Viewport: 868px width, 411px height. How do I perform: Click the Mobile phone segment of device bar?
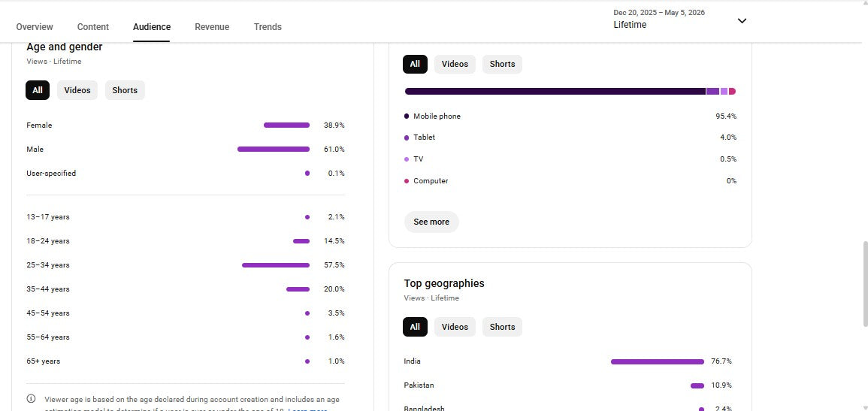click(x=555, y=91)
